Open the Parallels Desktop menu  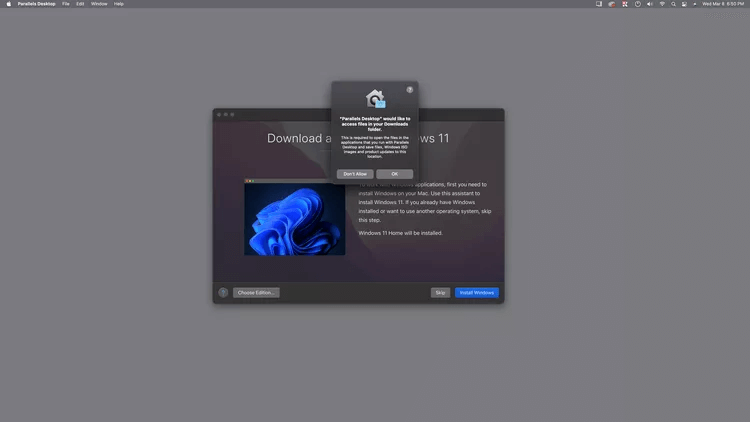[x=36, y=4]
